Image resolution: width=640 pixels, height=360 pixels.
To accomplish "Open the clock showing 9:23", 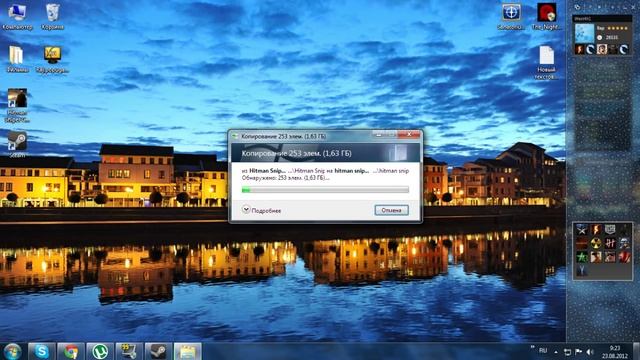I will coord(615,352).
